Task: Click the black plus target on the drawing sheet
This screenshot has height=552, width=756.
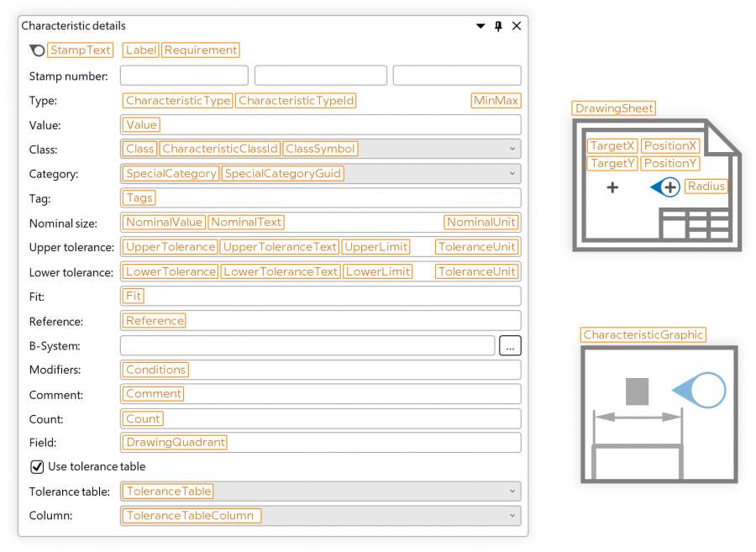Action: [x=612, y=187]
